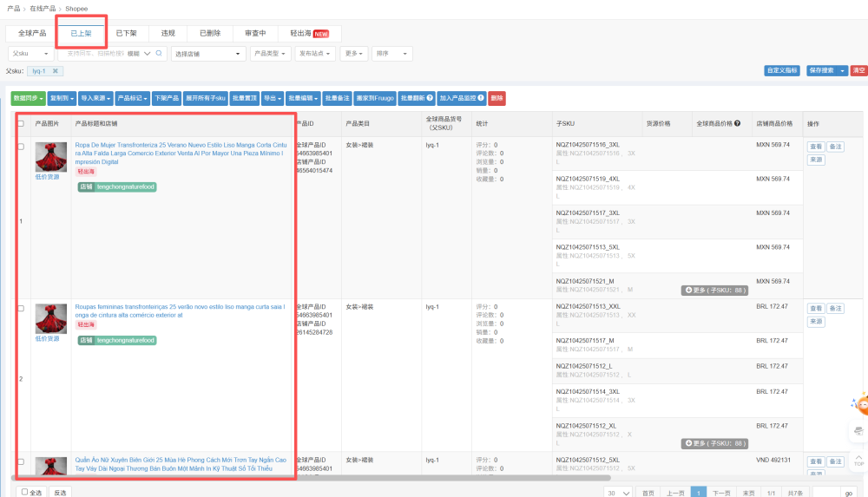Open the 排序 sort dropdown
The image size is (868, 497).
tap(392, 54)
